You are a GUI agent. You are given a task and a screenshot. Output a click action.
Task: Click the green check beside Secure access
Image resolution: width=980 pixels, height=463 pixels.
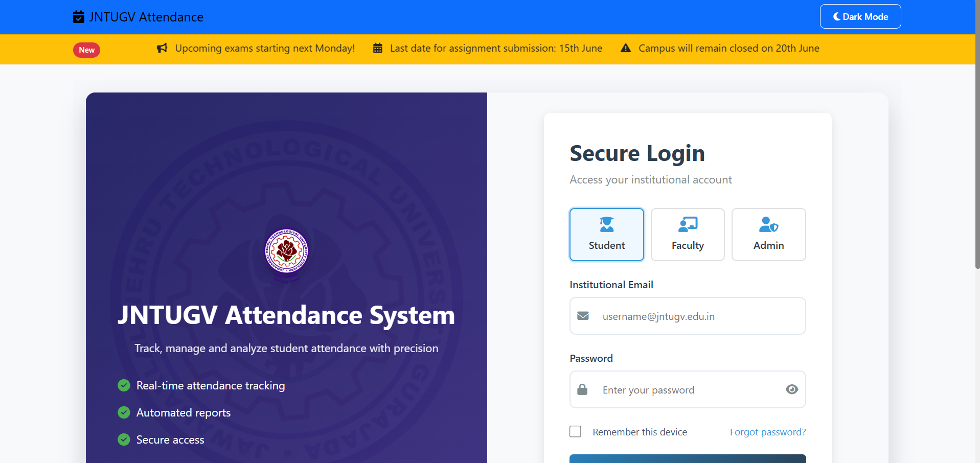point(124,439)
